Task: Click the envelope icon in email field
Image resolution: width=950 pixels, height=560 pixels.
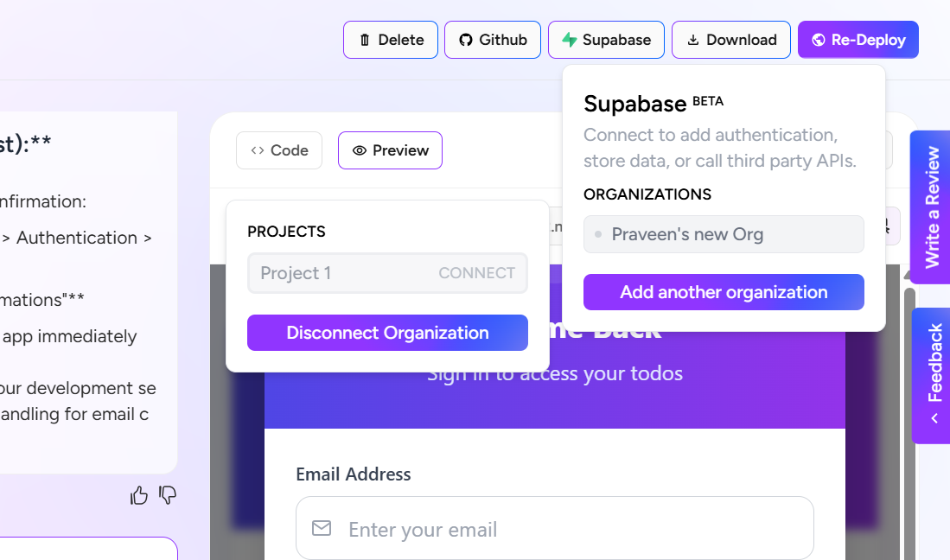Action: (322, 529)
